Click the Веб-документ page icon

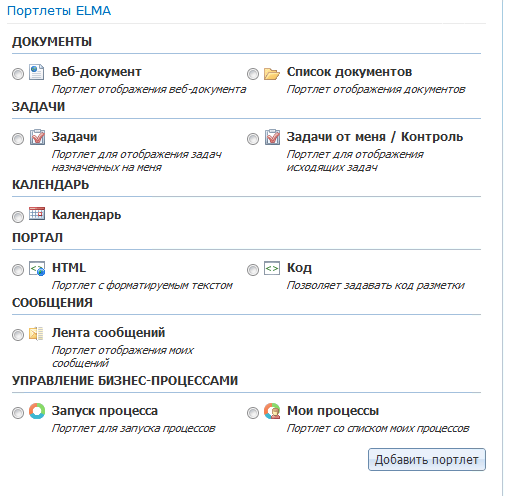coord(36,72)
